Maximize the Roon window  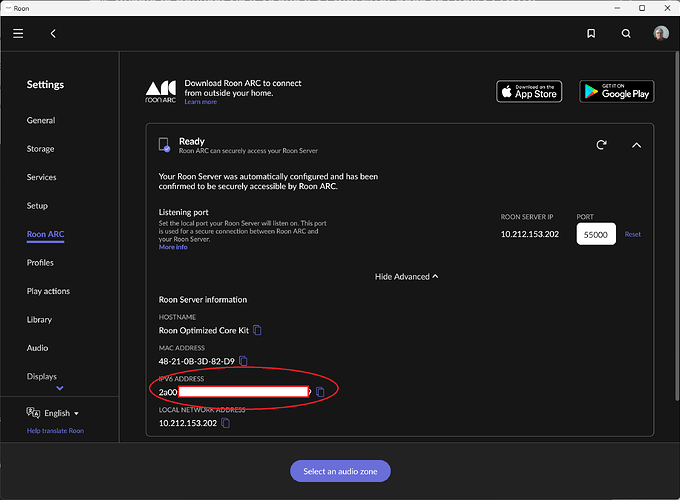pyautogui.click(x=642, y=8)
